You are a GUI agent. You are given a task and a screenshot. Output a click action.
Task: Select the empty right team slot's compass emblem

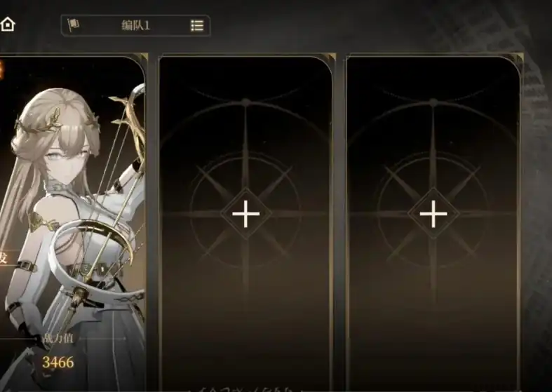click(x=433, y=197)
